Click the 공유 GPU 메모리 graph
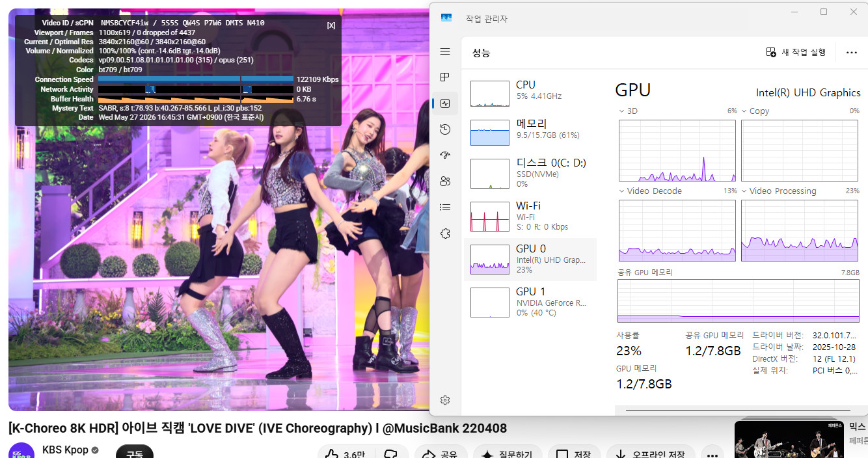Screen dimensions: 868x458 tap(738, 301)
